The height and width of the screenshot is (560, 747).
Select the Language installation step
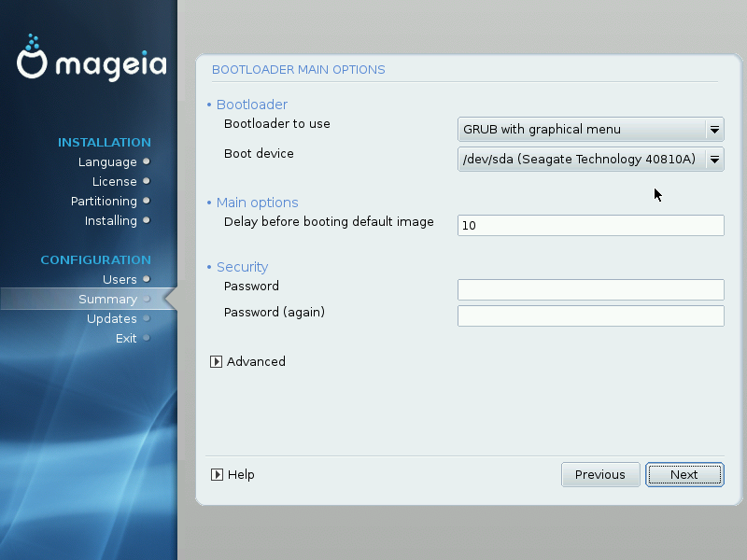coord(107,162)
